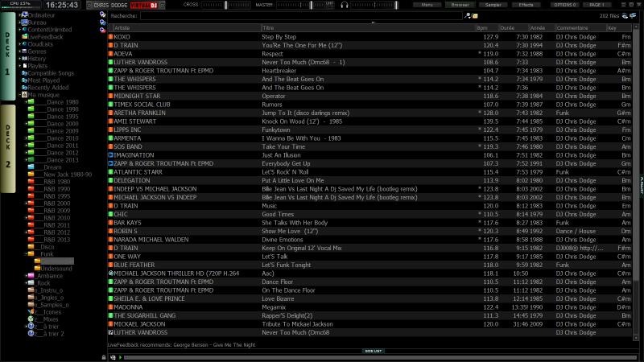Screen dimensions: 644x362
Task: Collapse the Funk folder tree node
Action: [x=25, y=253]
